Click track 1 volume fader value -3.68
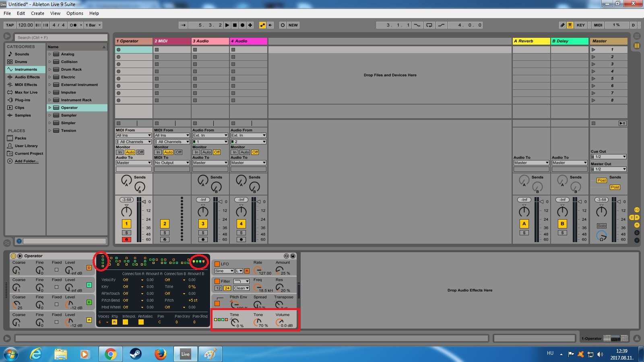Screen dimensions: 644x362 tap(126, 200)
